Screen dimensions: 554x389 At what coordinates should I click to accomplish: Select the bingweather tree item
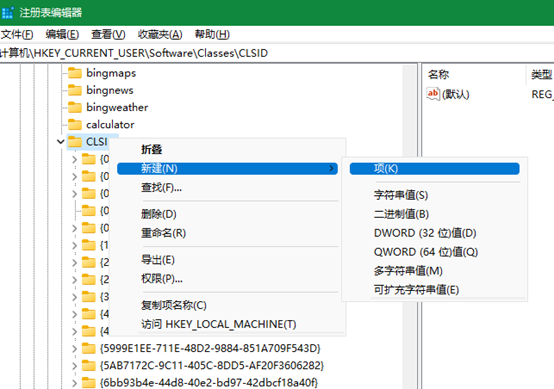(x=117, y=107)
